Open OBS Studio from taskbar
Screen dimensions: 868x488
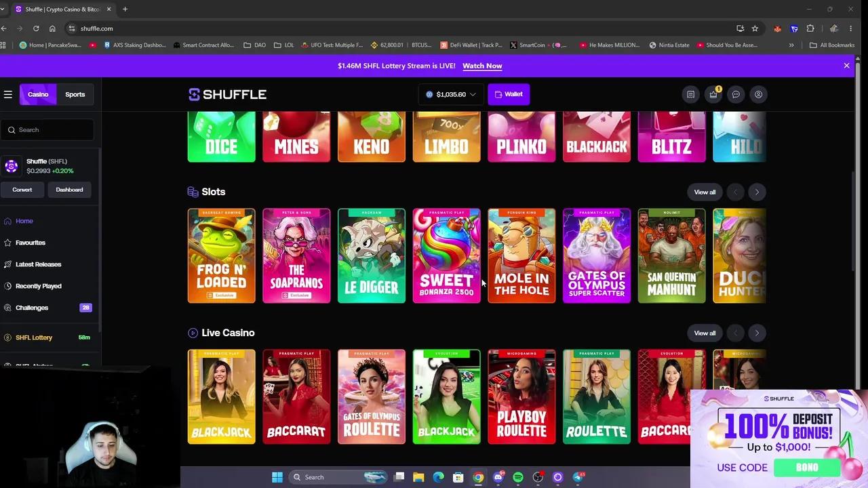point(538,477)
